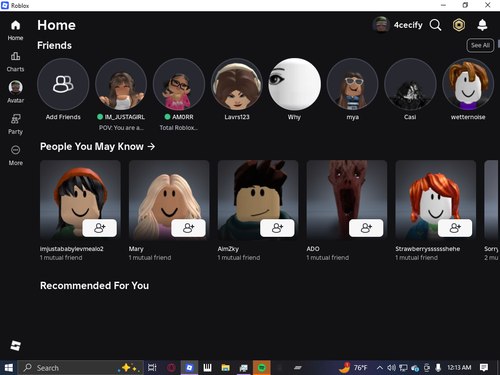The height and width of the screenshot is (375, 500).
Task: Click the Roblox taskbar app icon
Action: pos(189,368)
